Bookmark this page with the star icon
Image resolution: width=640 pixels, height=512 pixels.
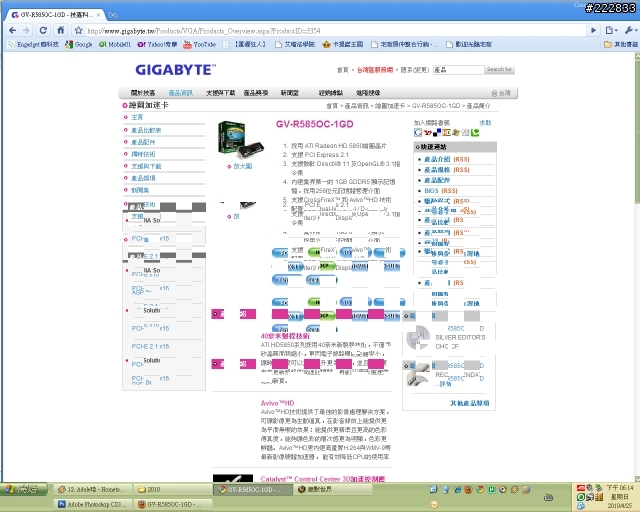pos(78,30)
